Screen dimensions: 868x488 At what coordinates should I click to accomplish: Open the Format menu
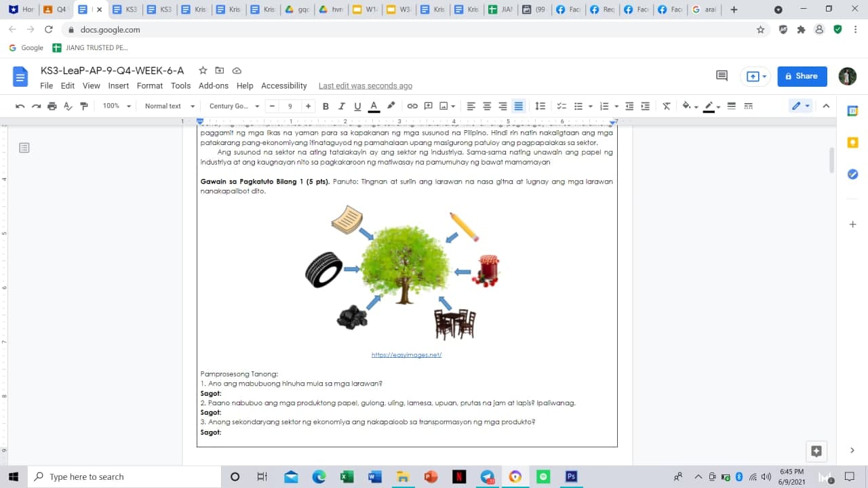pos(150,86)
